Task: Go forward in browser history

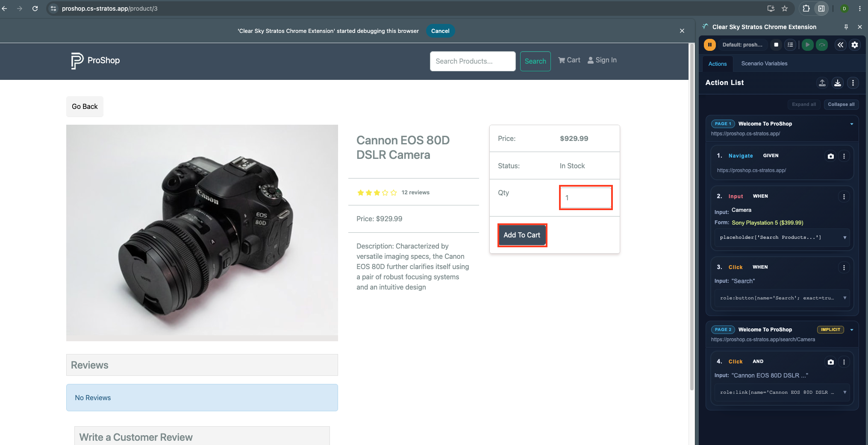Action: pyautogui.click(x=20, y=9)
